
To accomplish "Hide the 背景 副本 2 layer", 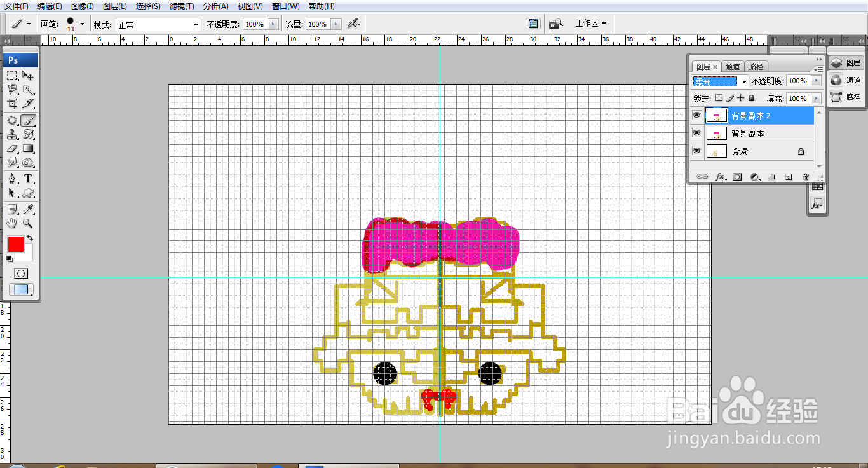I will pyautogui.click(x=696, y=116).
